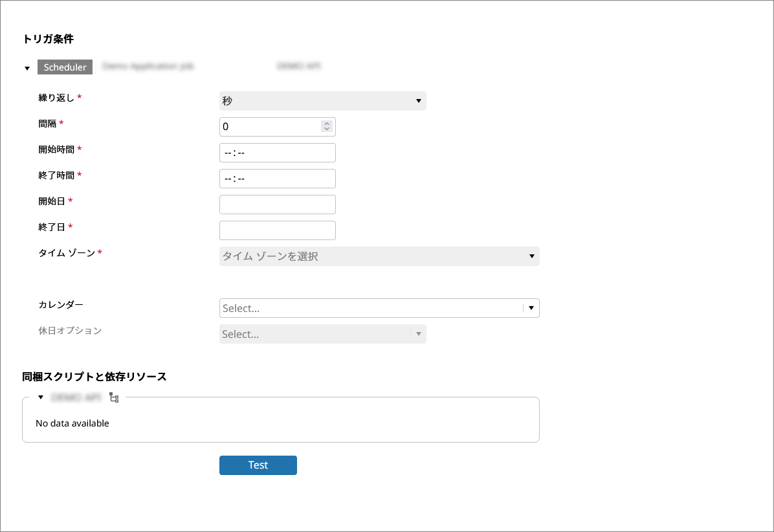Screen dimensions: 774x532
Task: Click the 休日オプション Select box
Action: pyautogui.click(x=314, y=334)
